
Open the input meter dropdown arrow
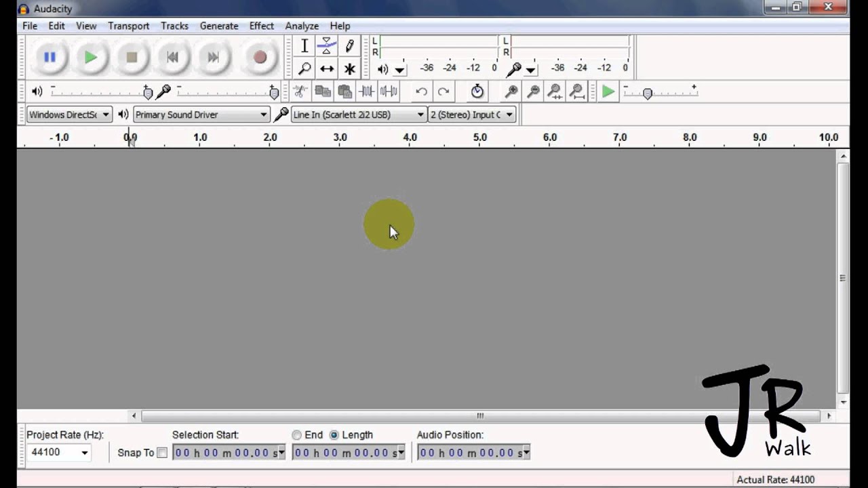pyautogui.click(x=530, y=69)
